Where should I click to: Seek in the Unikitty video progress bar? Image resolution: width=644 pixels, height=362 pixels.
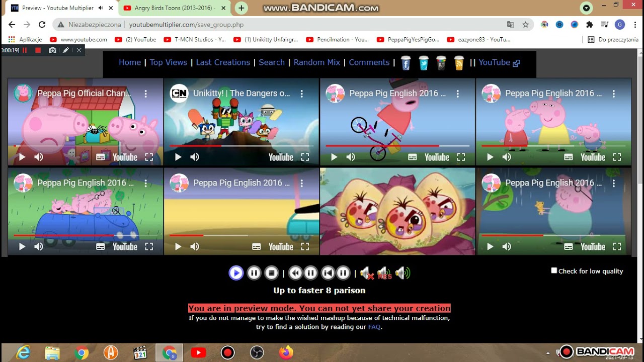(242, 146)
